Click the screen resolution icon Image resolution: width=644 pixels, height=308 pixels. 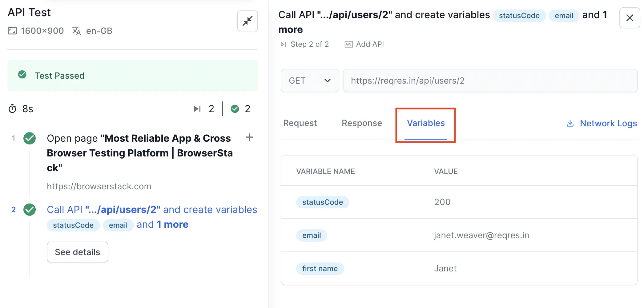pos(12,31)
